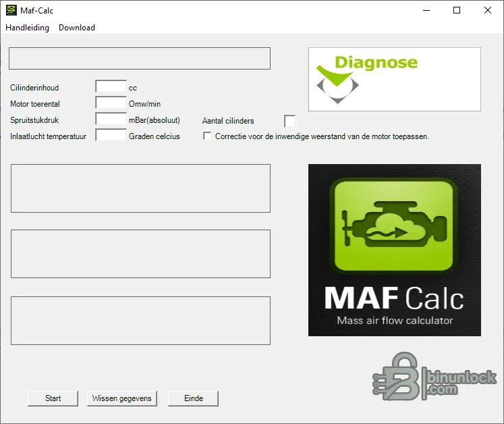Click the Wissen gegevens button
The height and width of the screenshot is (424, 504).
(122, 398)
